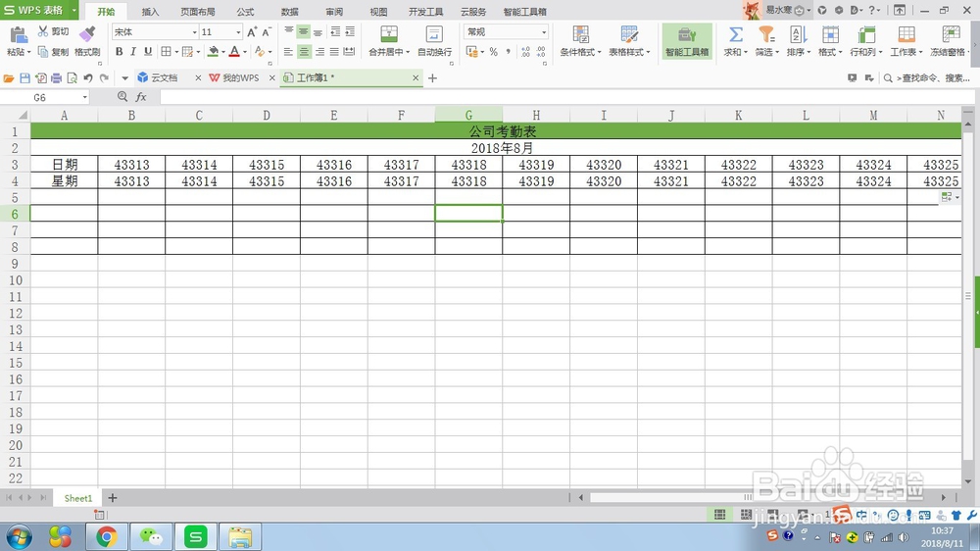
Task: Toggle center horizontal alignment
Action: pyautogui.click(x=304, y=52)
